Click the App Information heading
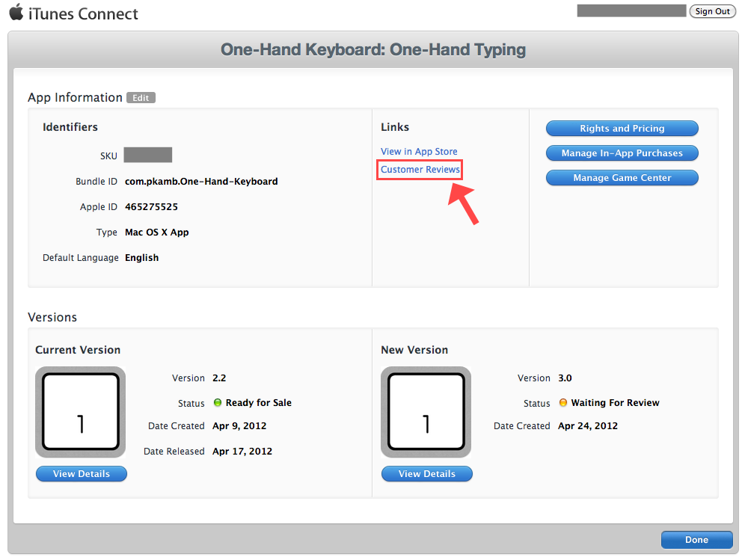 pyautogui.click(x=75, y=97)
